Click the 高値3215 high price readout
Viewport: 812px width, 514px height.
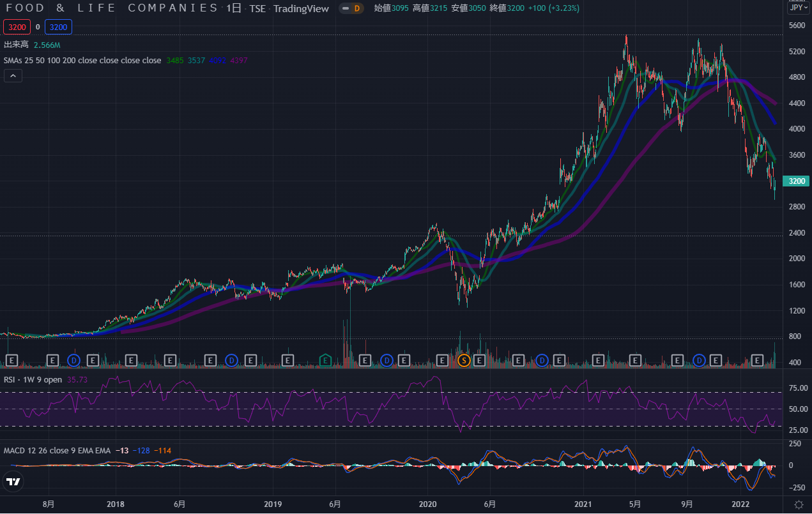[x=431, y=8]
